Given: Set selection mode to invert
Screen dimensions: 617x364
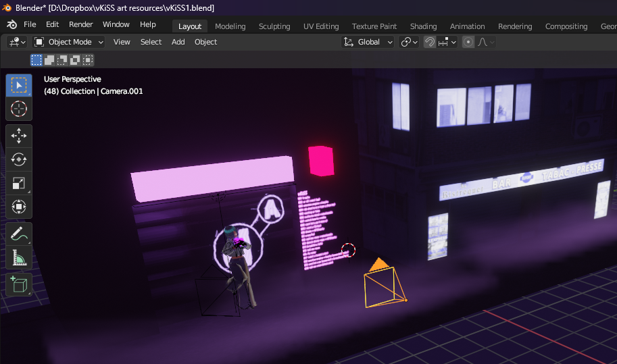Looking at the screenshot, I should click(75, 60).
